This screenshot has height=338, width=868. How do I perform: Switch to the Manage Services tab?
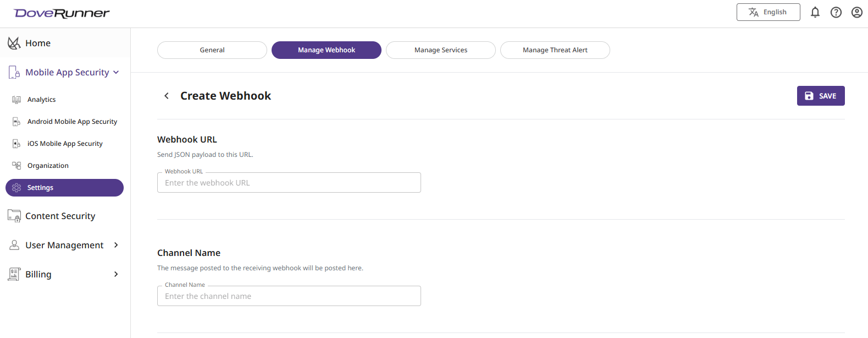tap(440, 50)
